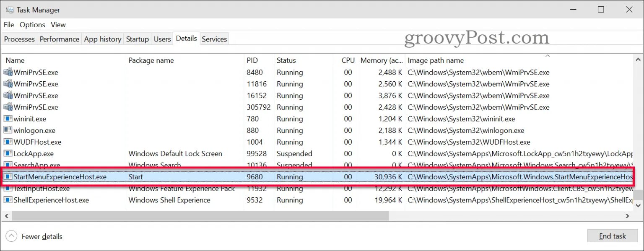The image size is (644, 251).
Task: Click the horizontal scrollbar left arrow
Action: pyautogui.click(x=6, y=216)
